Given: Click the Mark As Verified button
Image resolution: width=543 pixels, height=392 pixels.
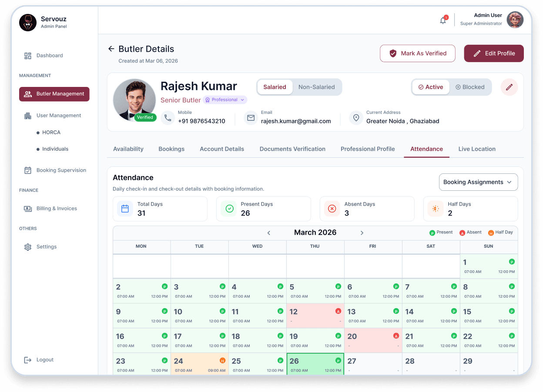Looking at the screenshot, I should coord(418,53).
